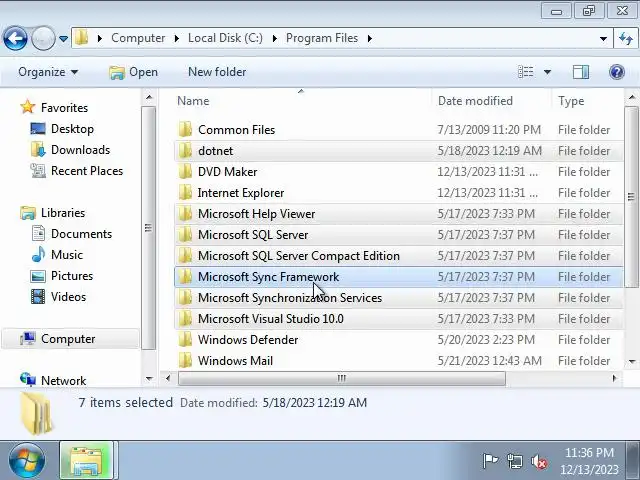Image resolution: width=640 pixels, height=480 pixels.
Task: Open the Organize menu
Action: click(x=48, y=72)
